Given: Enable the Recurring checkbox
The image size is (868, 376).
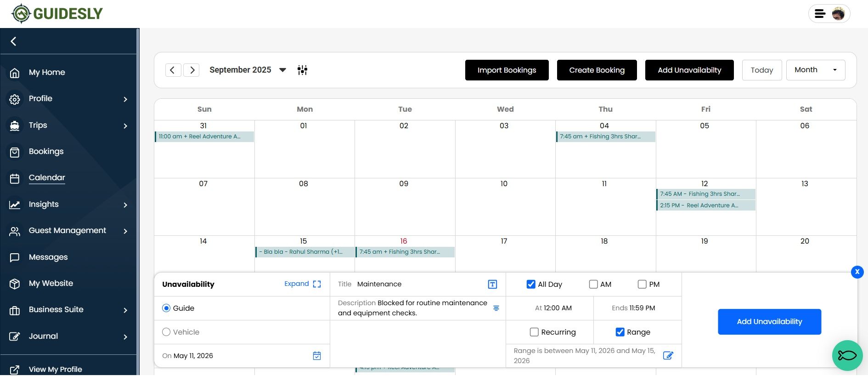Looking at the screenshot, I should pyautogui.click(x=534, y=332).
